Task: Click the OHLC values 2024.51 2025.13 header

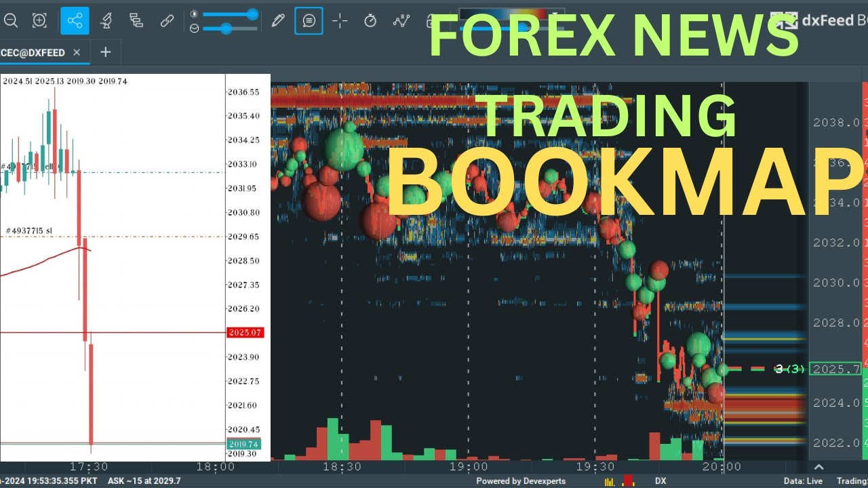Action: coord(65,81)
